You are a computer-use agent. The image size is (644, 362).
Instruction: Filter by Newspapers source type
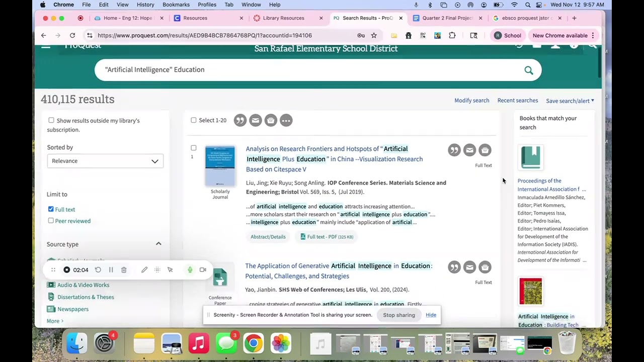tap(73, 309)
